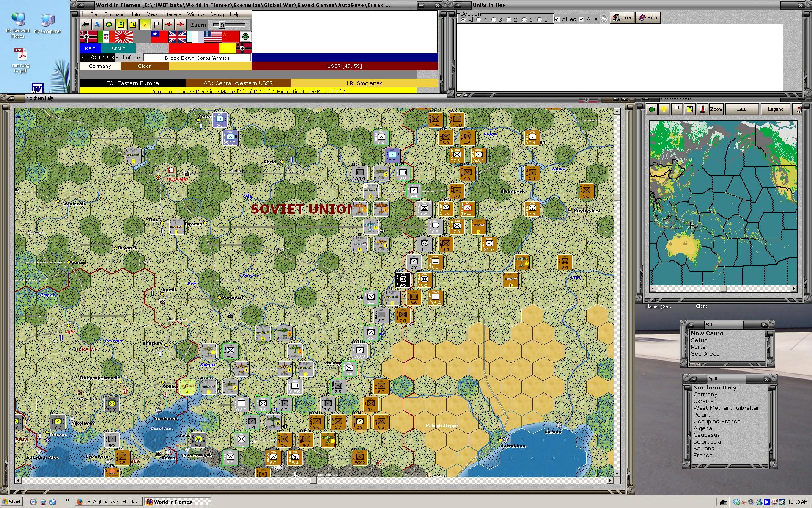Open My Network Places desktop icon
This screenshot has height=508, width=812.
pos(18,25)
